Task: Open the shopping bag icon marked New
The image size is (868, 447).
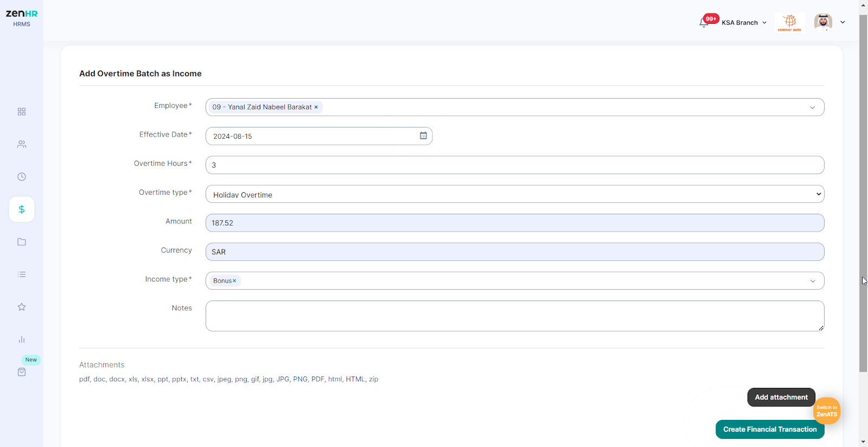Action: (22, 372)
